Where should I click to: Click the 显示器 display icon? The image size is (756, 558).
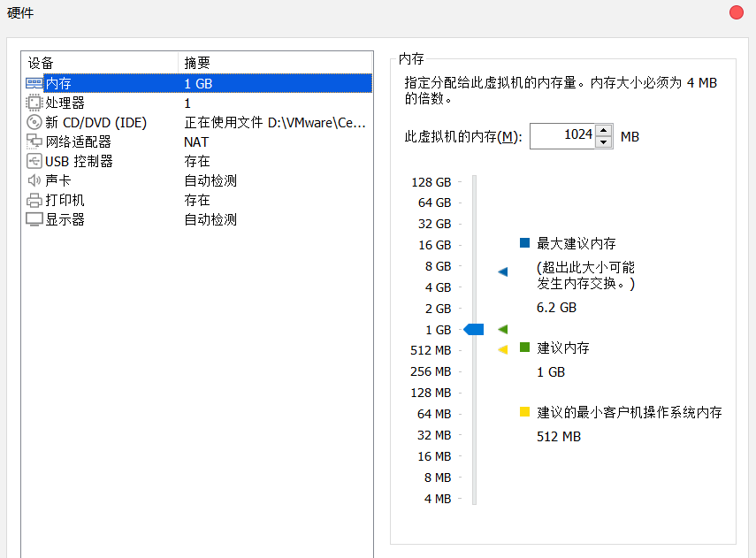[x=34, y=218]
